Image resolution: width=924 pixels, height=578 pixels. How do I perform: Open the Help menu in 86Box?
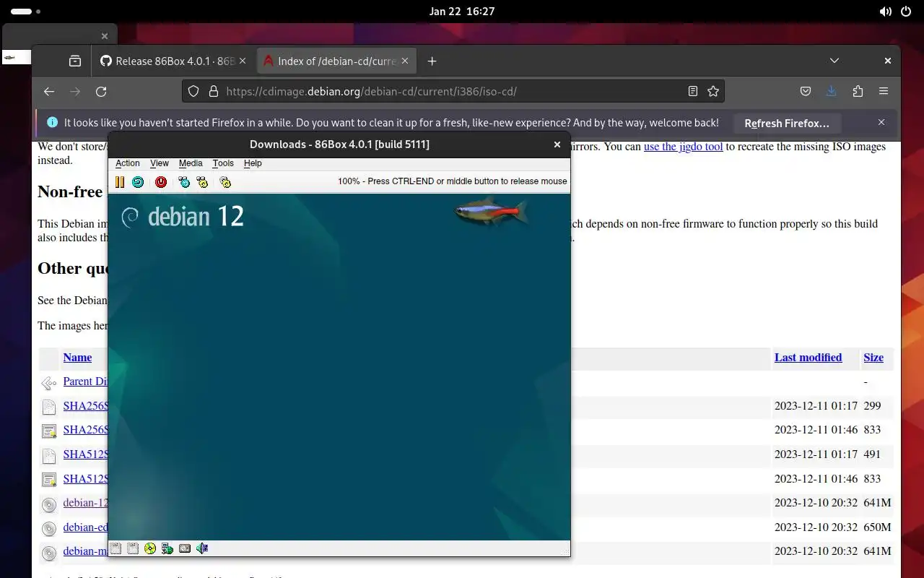coord(253,163)
